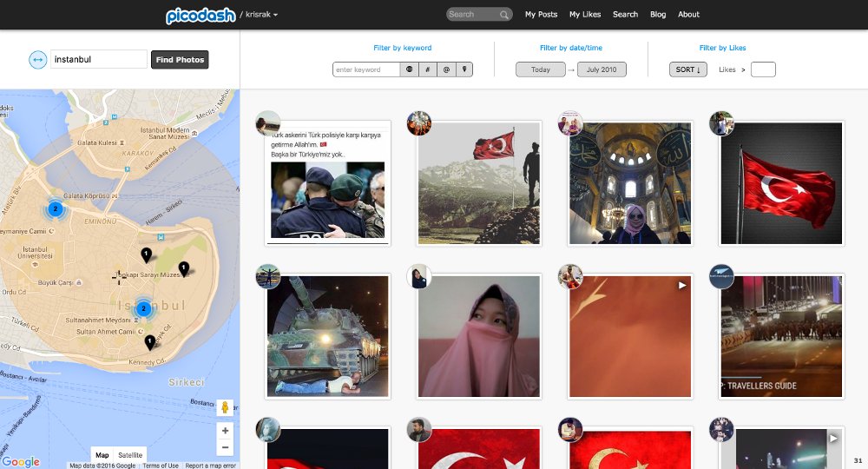This screenshot has width=868, height=469.
Task: Open the TRAVELLERS GUIDE bridge photo
Action: tap(781, 336)
